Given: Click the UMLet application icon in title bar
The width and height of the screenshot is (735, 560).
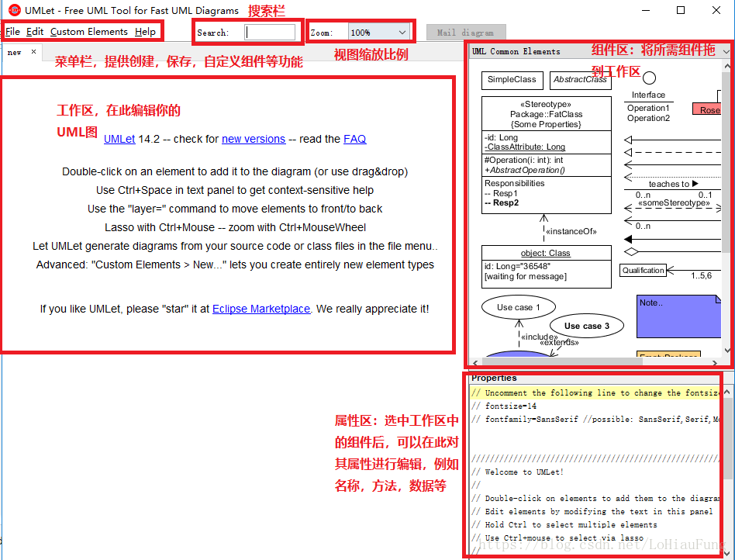Looking at the screenshot, I should point(14,10).
